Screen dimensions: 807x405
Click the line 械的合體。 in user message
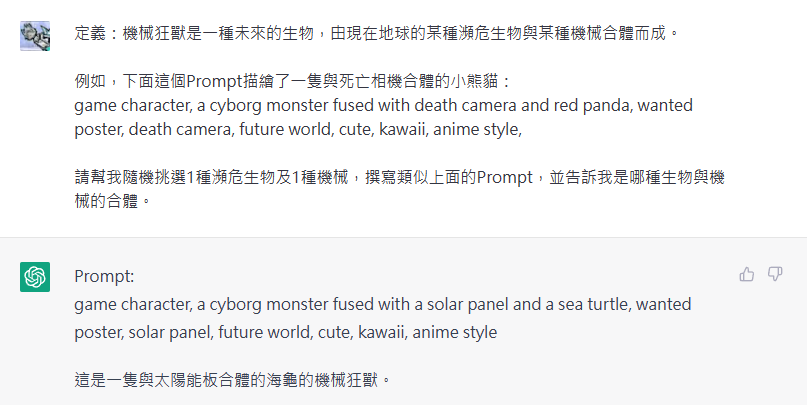coord(114,201)
